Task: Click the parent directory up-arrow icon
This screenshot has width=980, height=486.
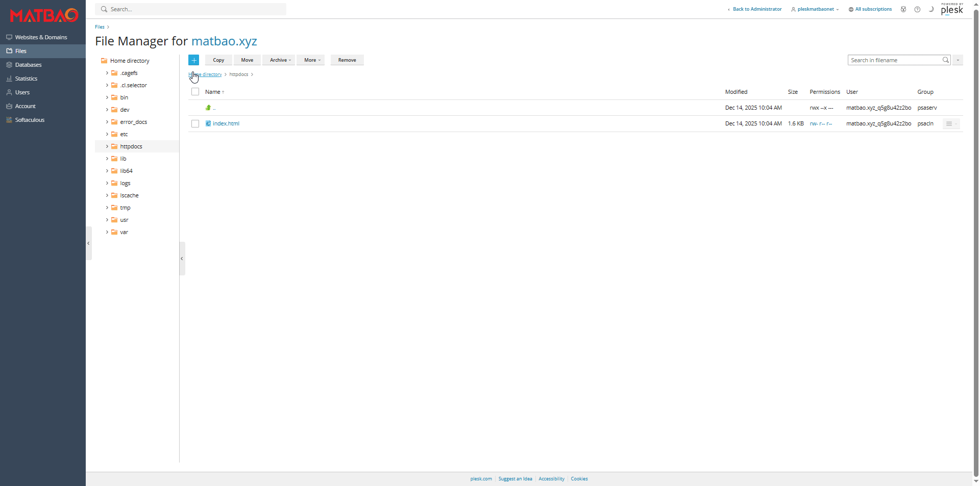Action: [208, 108]
